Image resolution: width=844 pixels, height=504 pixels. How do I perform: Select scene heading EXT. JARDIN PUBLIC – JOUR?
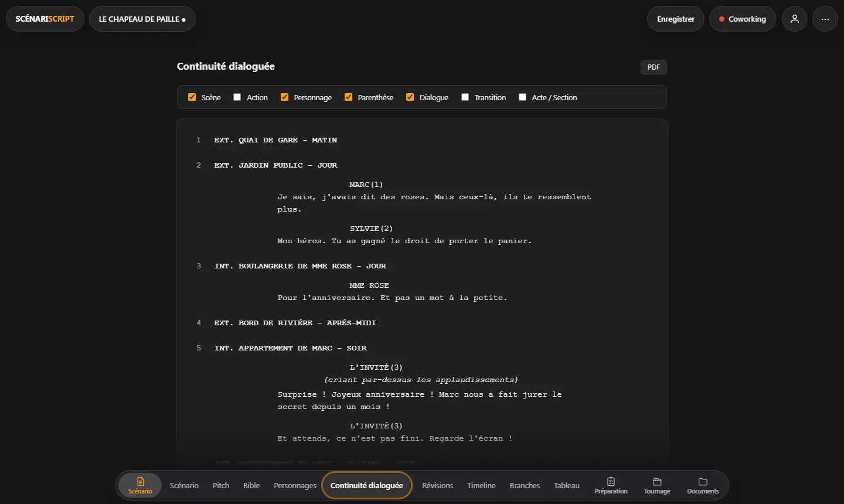pos(275,165)
